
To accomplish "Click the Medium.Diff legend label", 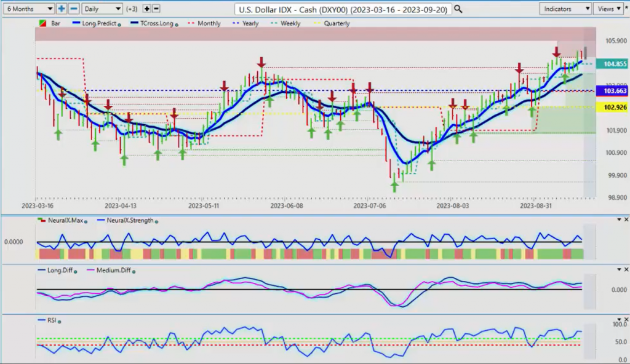I will coord(113,270).
